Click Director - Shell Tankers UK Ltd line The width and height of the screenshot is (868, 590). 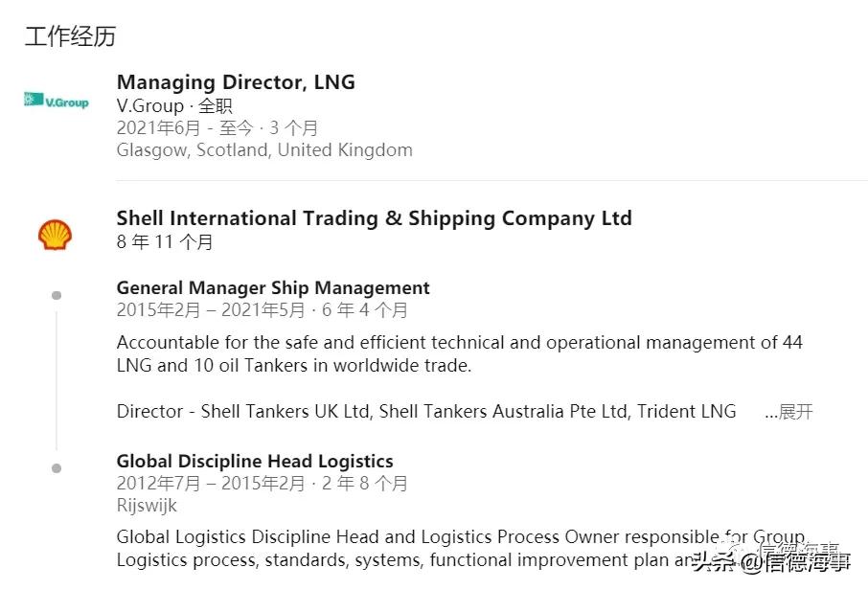click(x=426, y=412)
